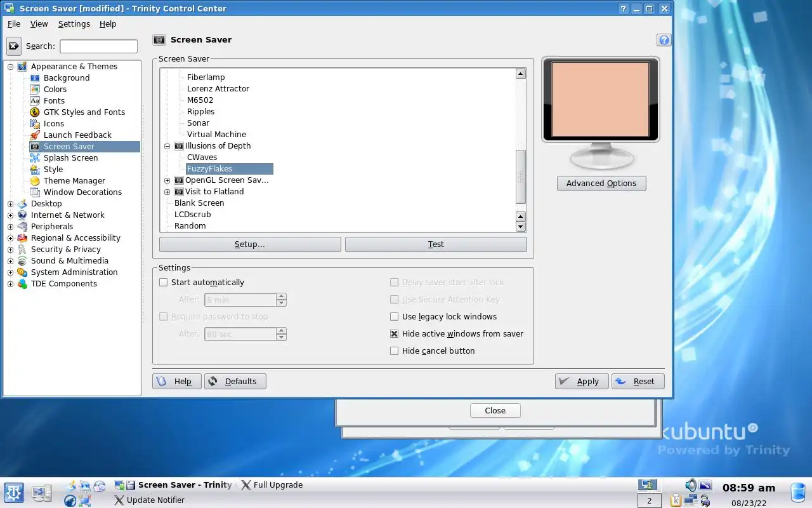The image size is (812, 508).
Task: Open the Help menu
Action: (108, 24)
